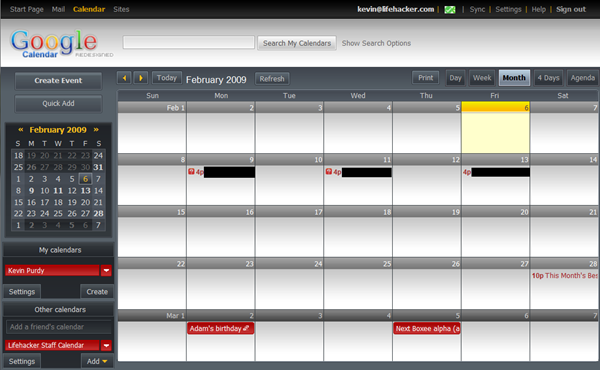Click the Create Event button

tap(58, 81)
